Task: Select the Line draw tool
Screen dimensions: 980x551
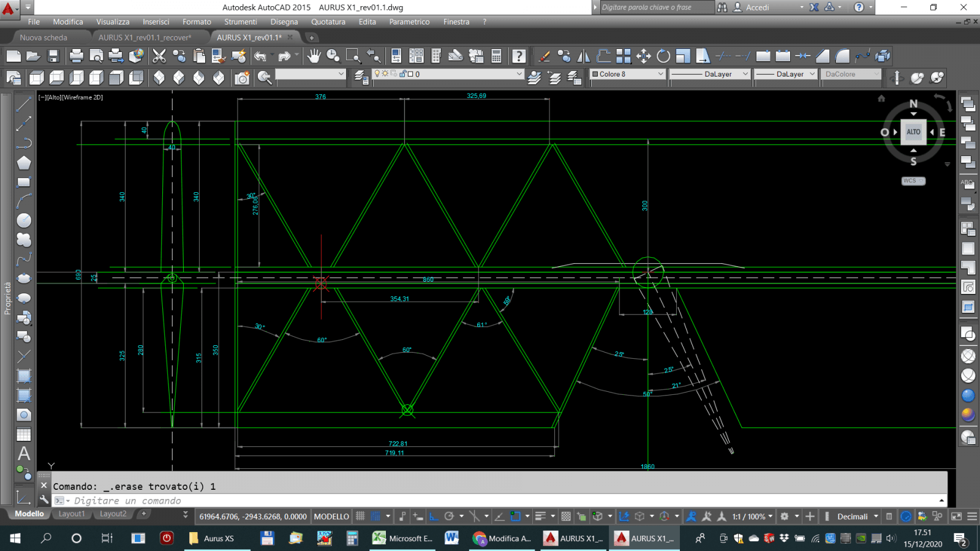Action: click(x=24, y=104)
